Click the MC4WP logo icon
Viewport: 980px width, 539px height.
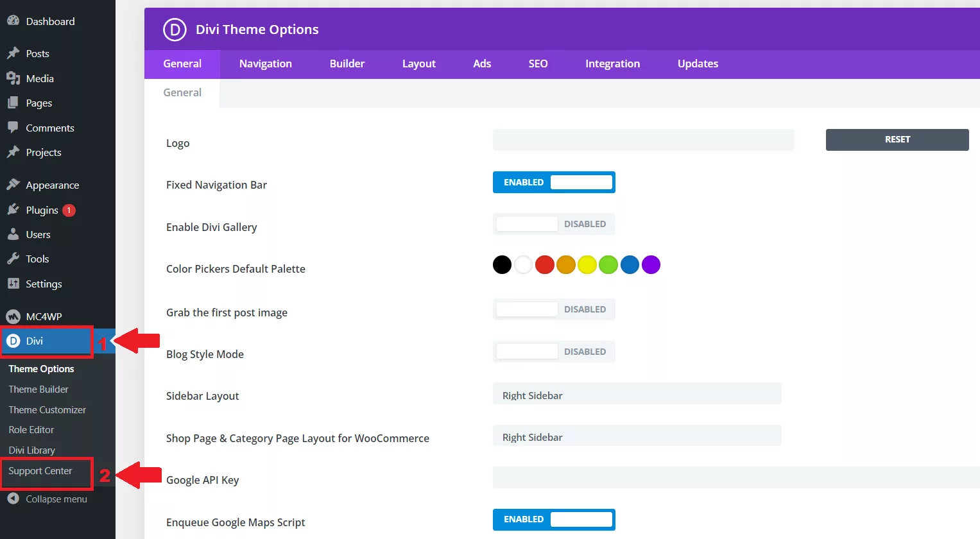[x=13, y=316]
